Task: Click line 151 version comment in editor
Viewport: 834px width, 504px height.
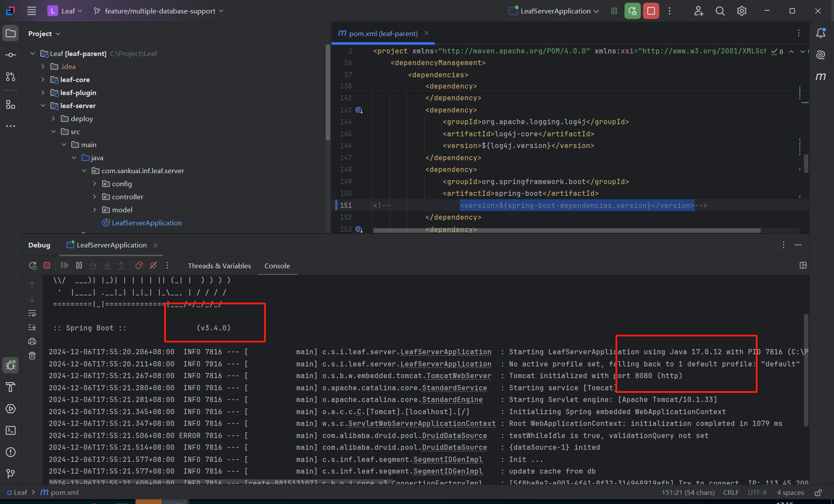Action: point(577,205)
